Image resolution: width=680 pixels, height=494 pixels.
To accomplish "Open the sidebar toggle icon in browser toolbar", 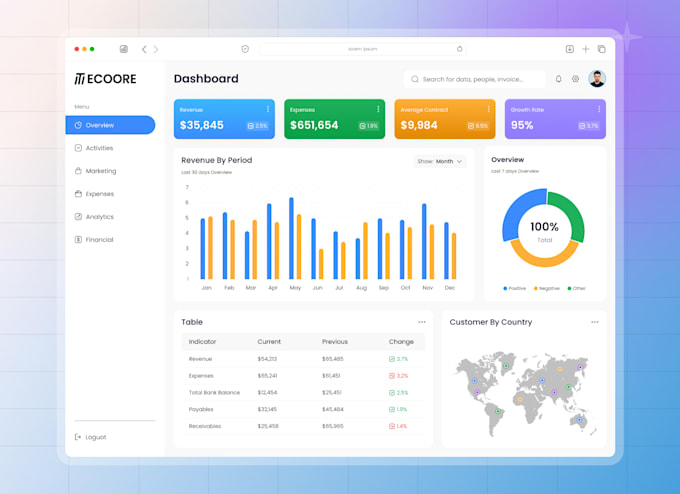I will [124, 49].
